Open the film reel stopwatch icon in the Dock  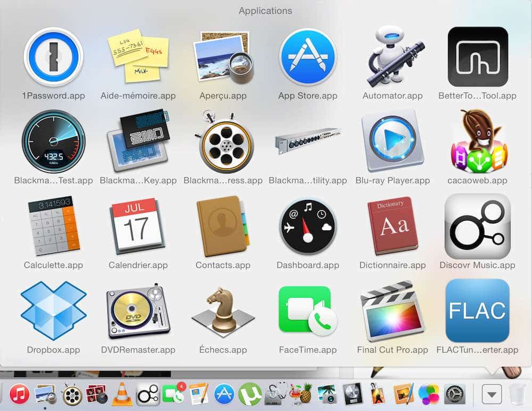pos(71,394)
